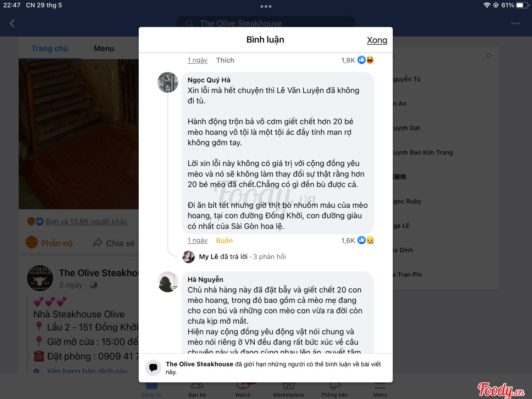Toggle the Phẫn nộ reaction on post

pyautogui.click(x=49, y=243)
